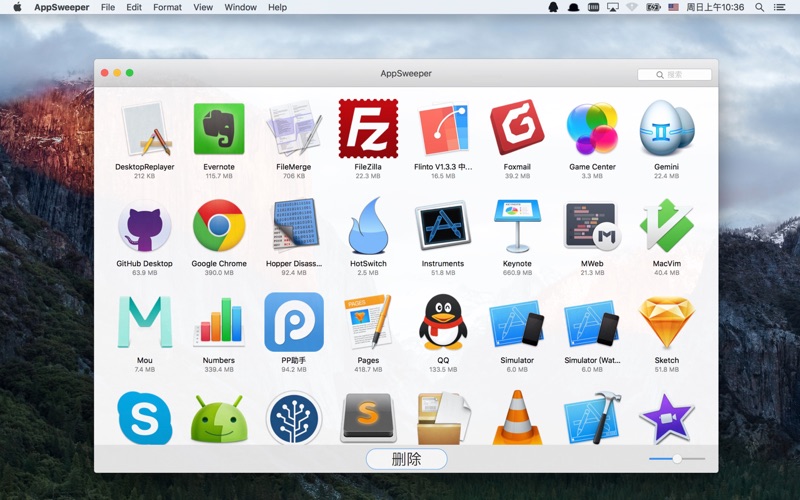Open the Apple menu
This screenshot has height=500, width=800.
pos(17,7)
